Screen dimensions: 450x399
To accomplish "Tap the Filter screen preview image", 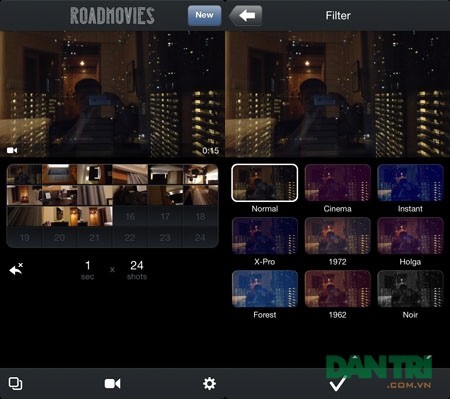I will point(337,94).
